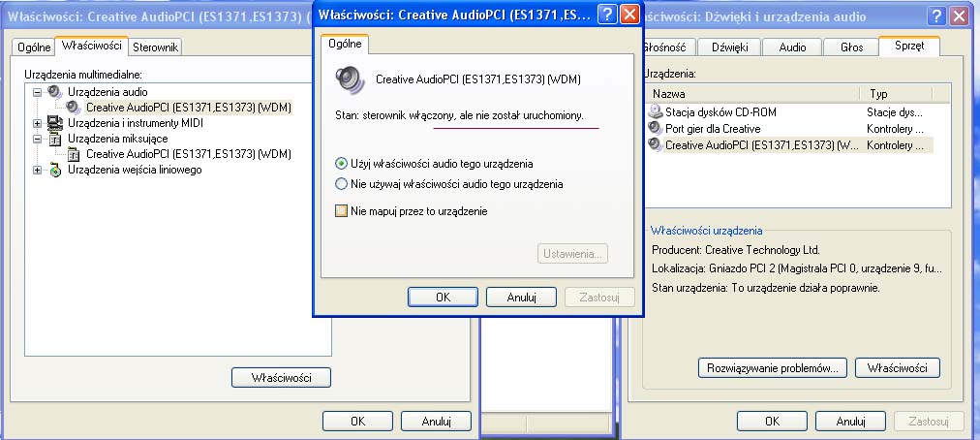Image resolution: width=980 pixels, height=440 pixels.
Task: Collapse the Urządzenia audio tree node
Action: point(38,92)
